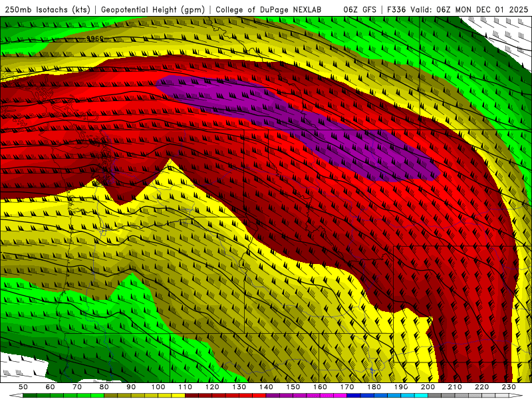
Task: Click the color bar value 210
Action: point(456,387)
